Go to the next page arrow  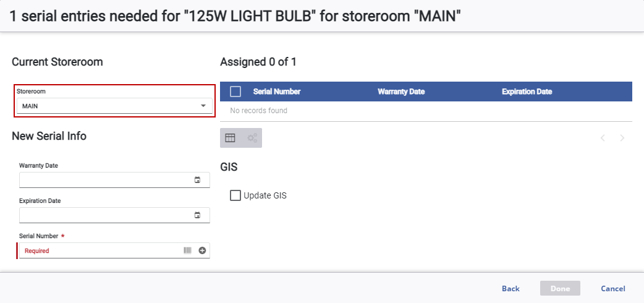(622, 138)
